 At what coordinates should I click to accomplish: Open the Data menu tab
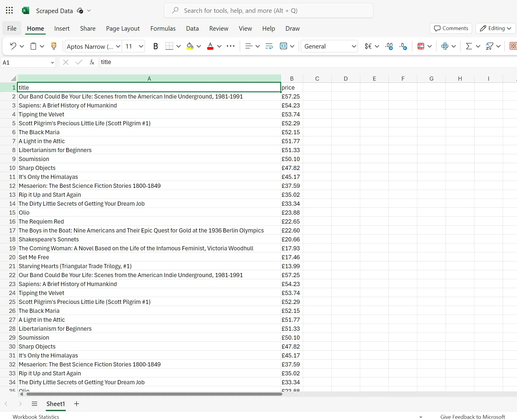point(192,28)
